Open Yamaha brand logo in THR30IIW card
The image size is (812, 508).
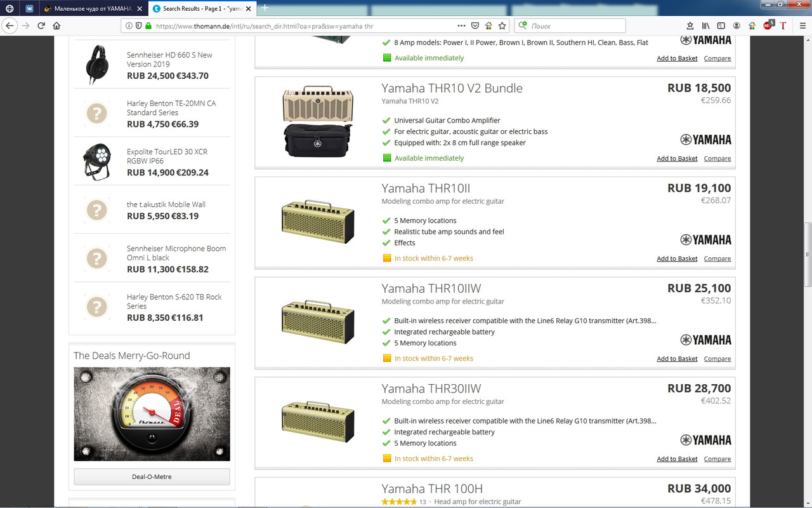click(705, 440)
